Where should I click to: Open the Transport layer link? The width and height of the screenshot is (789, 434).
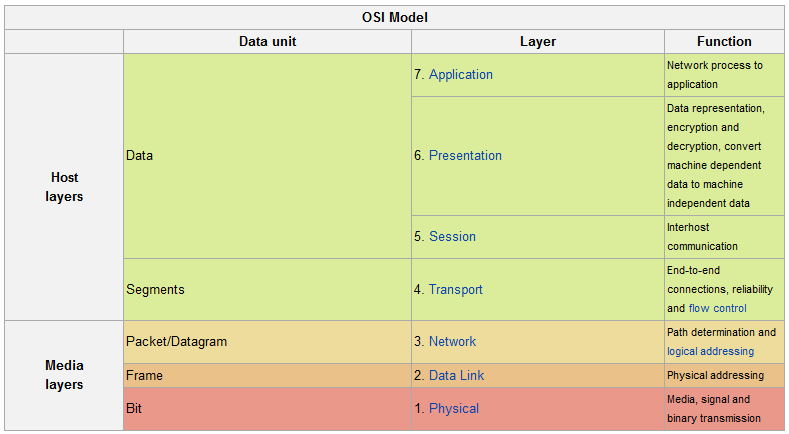point(455,290)
